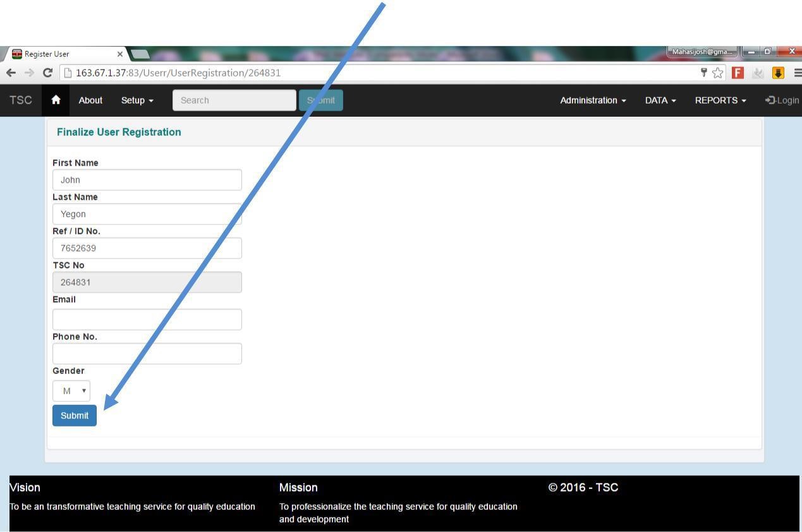Expand the REPORTS dropdown menu
The width and height of the screenshot is (802, 532).
(720, 100)
